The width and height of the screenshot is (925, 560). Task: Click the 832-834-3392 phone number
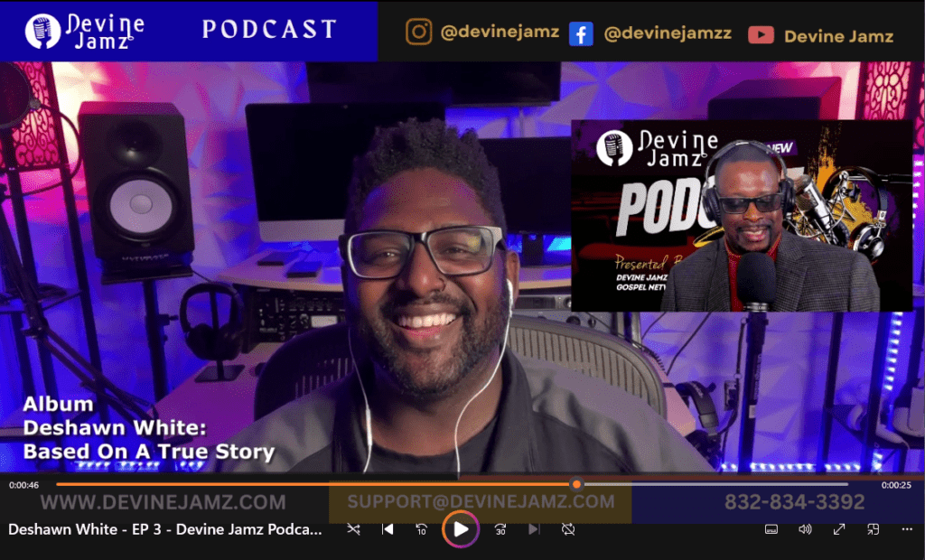pos(794,502)
